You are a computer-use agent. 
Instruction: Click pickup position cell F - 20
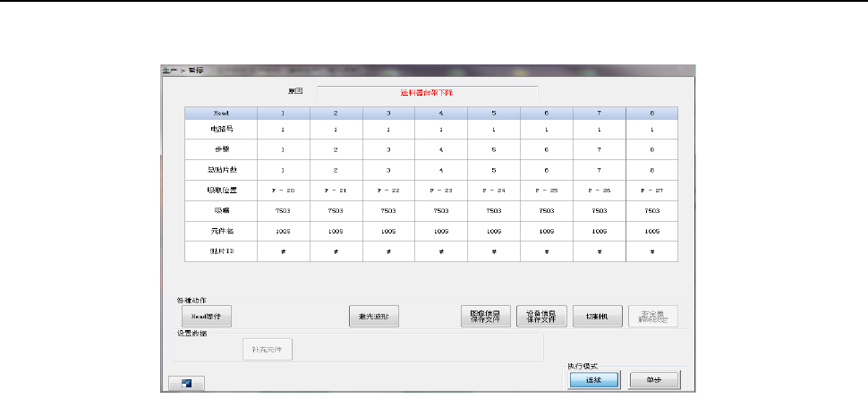click(x=284, y=191)
